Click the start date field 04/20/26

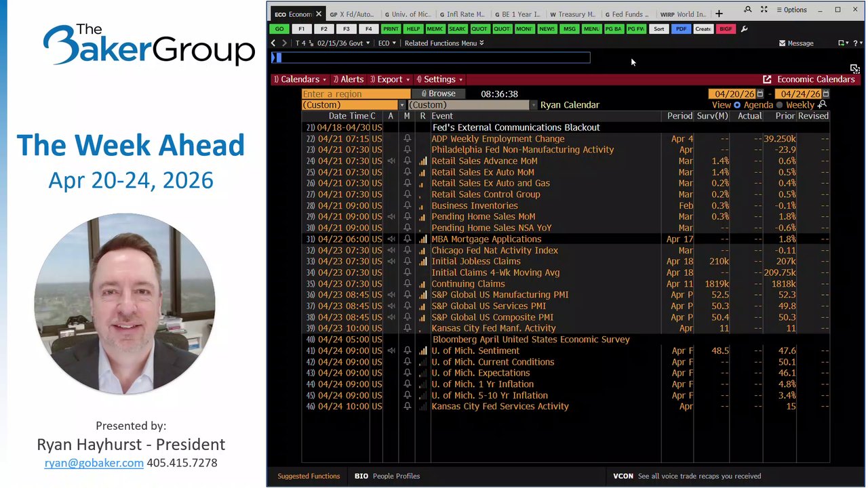[732, 94]
